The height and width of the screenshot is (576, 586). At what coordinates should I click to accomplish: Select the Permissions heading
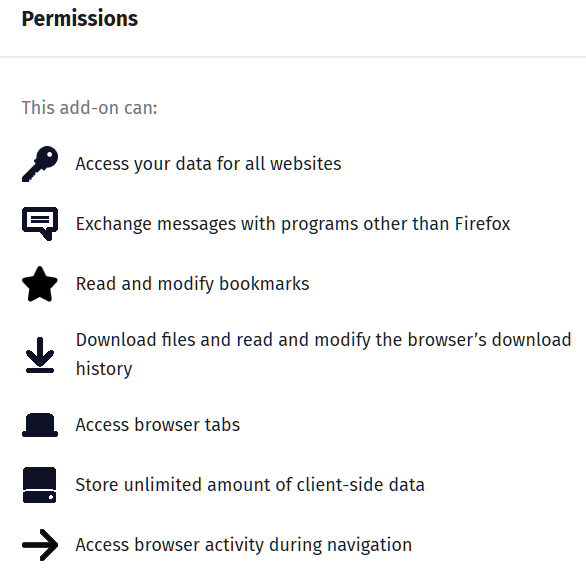pyautogui.click(x=80, y=19)
